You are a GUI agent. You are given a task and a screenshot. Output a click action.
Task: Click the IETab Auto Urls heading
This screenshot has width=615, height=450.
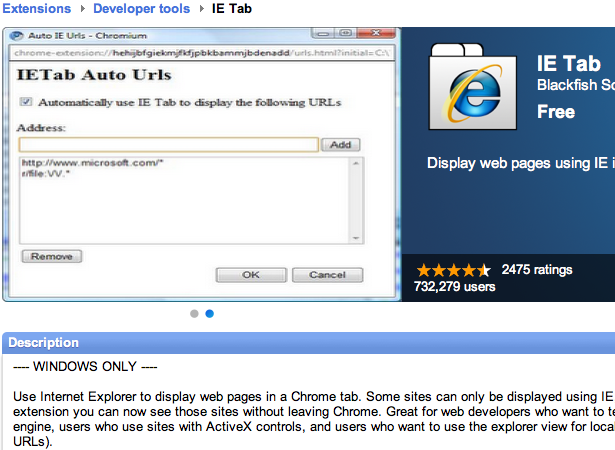point(94,75)
